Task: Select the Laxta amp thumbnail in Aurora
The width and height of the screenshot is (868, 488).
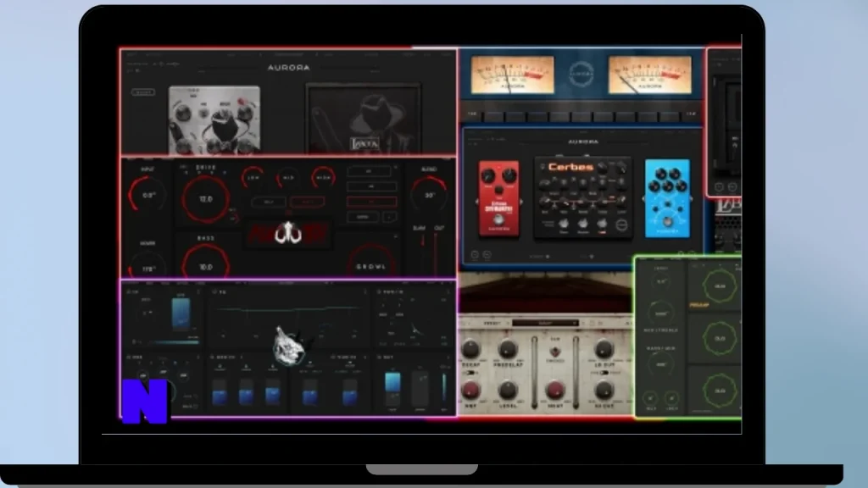Action: click(x=363, y=119)
